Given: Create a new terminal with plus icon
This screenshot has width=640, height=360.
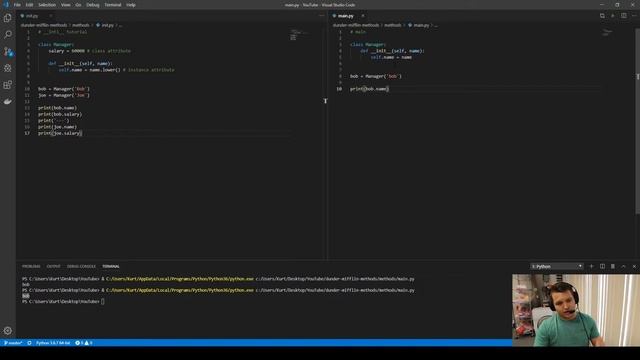Looking at the screenshot, I should 591,266.
